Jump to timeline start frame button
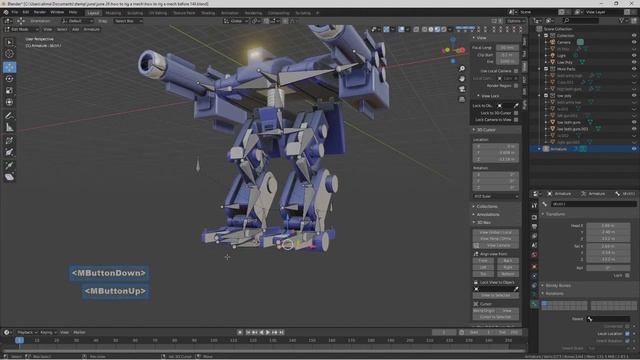The width and height of the screenshot is (640, 360). [248, 332]
